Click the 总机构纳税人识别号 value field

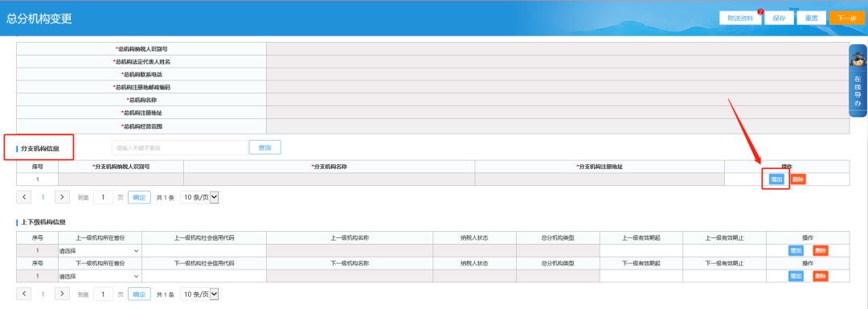[558, 49]
